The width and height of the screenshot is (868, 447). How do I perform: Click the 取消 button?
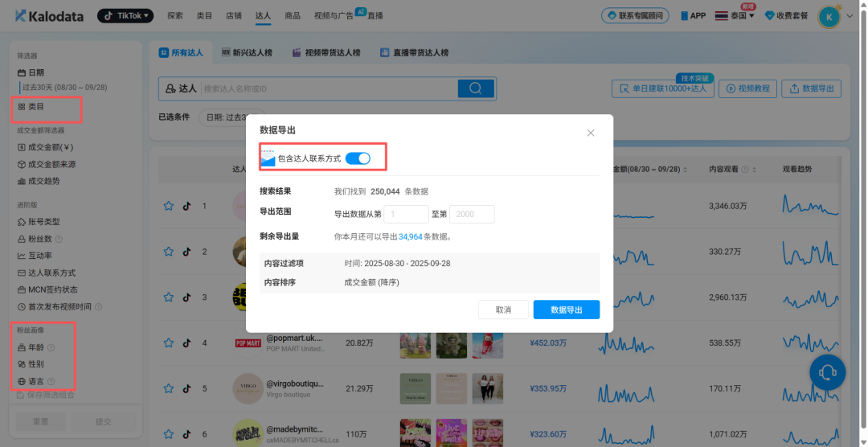tap(503, 310)
